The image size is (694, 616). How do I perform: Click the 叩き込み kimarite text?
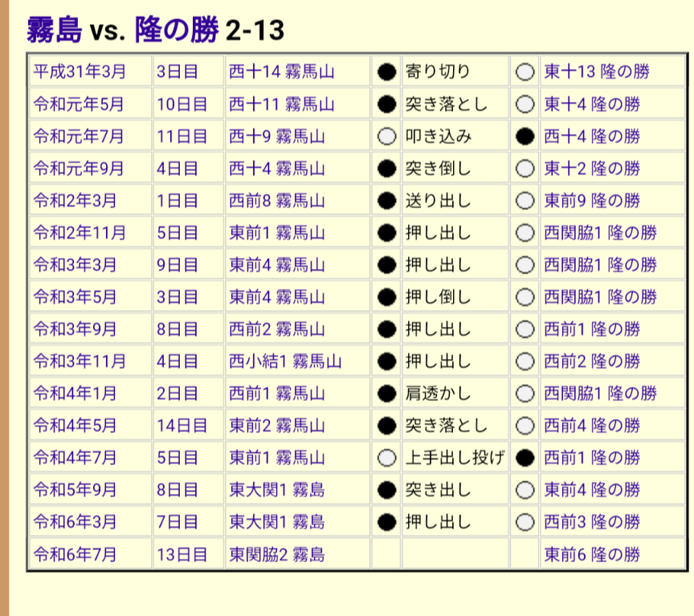(439, 137)
